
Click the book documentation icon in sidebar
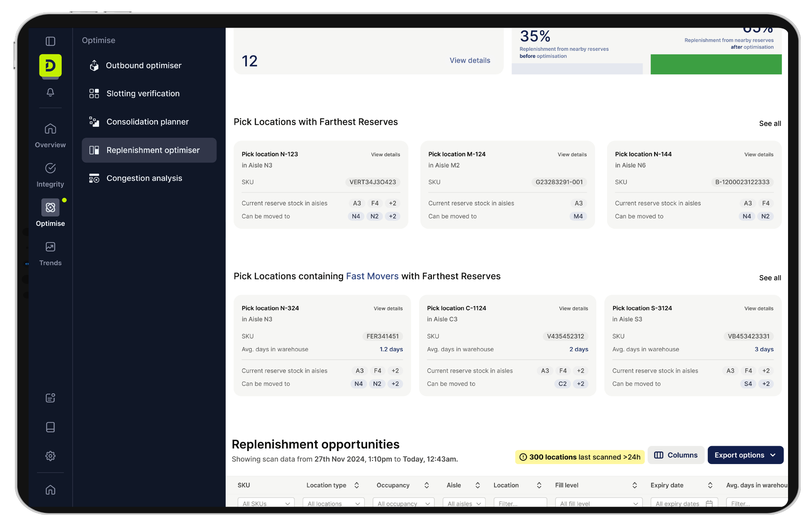(x=50, y=427)
